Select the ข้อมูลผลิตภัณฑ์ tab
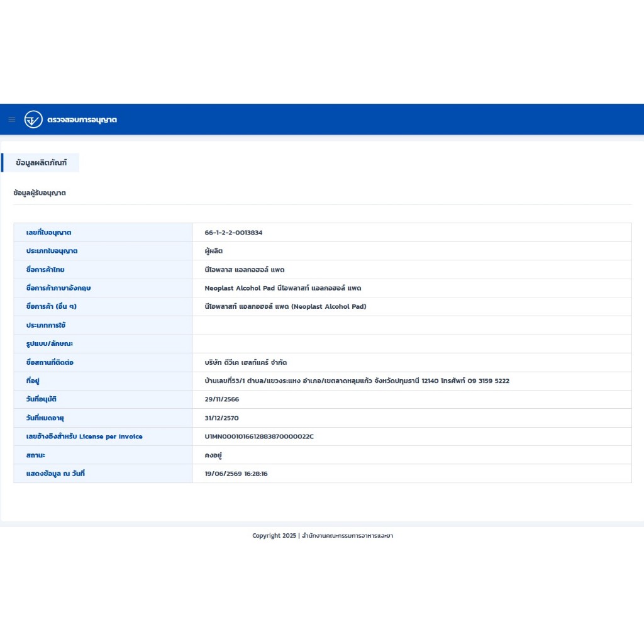644x644 pixels. pos(41,163)
